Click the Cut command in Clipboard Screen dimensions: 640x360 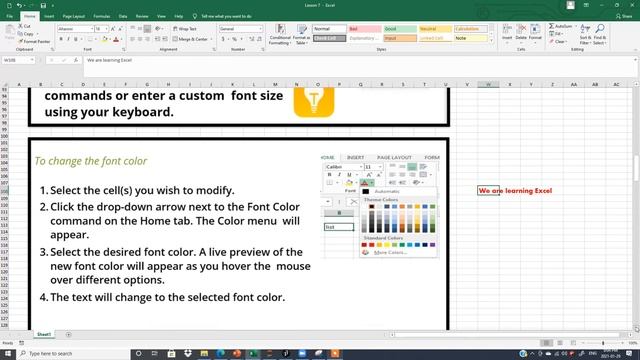pyautogui.click(x=24, y=26)
